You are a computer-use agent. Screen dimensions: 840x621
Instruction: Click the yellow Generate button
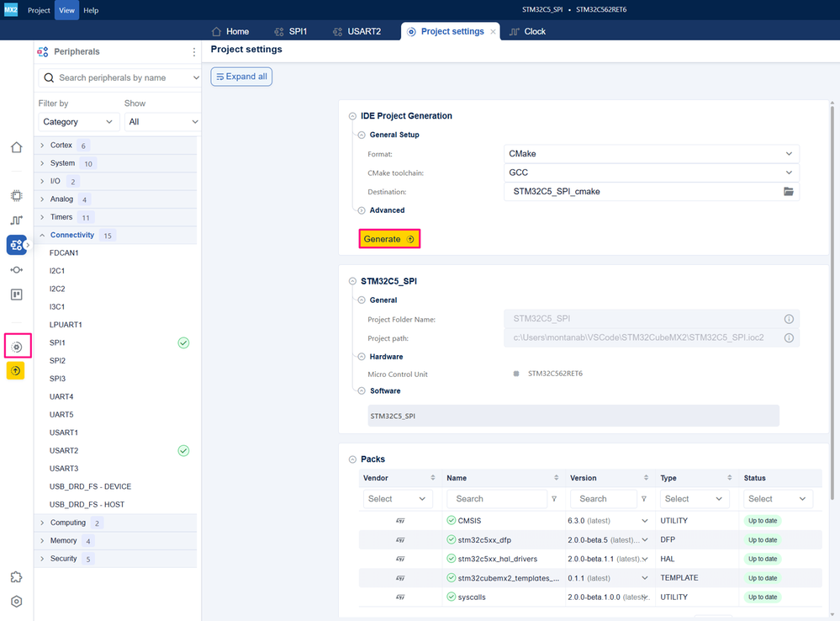pyautogui.click(x=389, y=239)
